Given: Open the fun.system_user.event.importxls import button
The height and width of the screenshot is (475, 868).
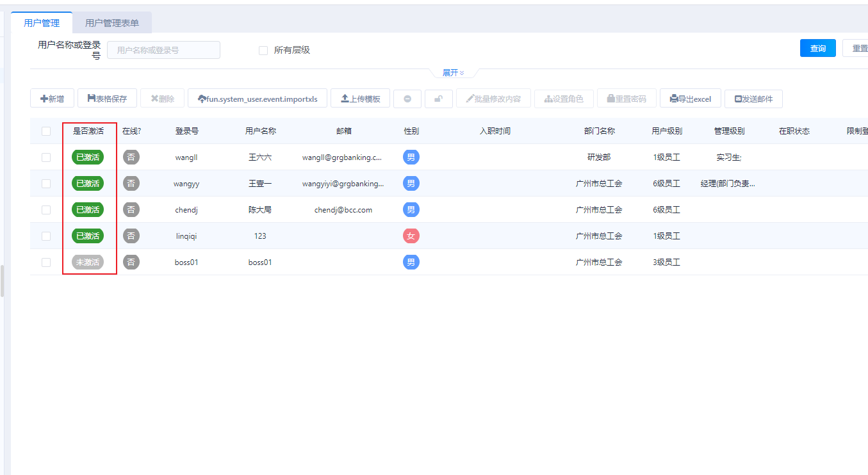Looking at the screenshot, I should pyautogui.click(x=258, y=99).
